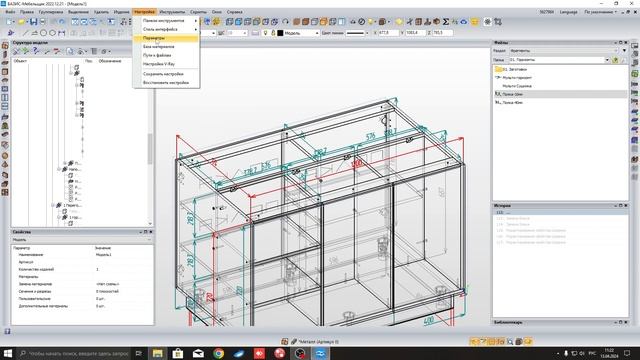Click the gear settings icon in toolbar
The image size is (640, 360).
[487, 22]
